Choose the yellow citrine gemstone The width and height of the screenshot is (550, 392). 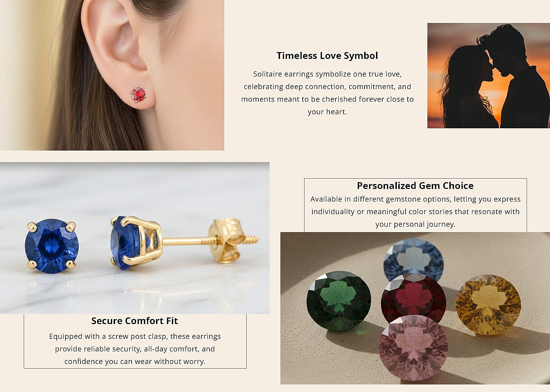click(x=488, y=305)
